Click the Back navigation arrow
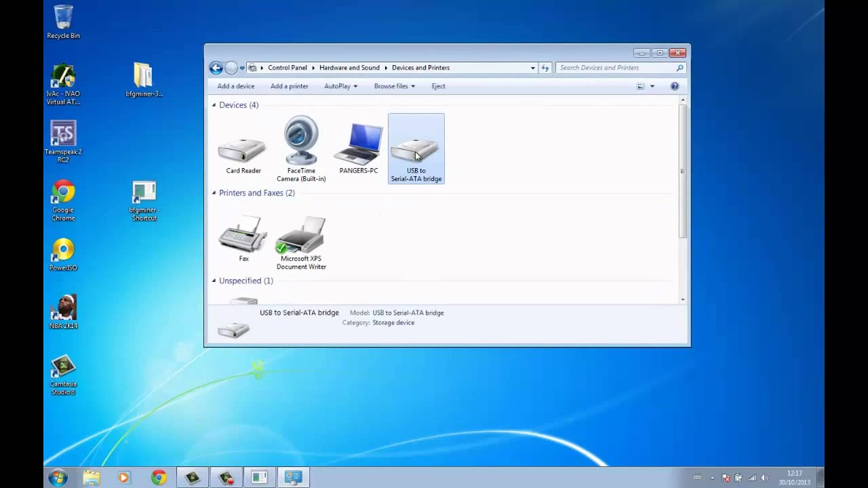The height and width of the screenshot is (488, 868). pos(216,68)
